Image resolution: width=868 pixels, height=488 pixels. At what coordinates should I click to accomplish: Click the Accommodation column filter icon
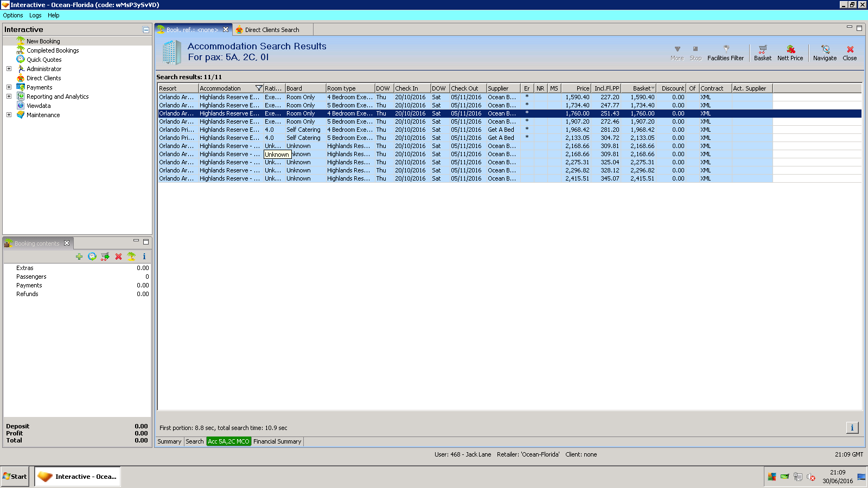click(x=259, y=88)
